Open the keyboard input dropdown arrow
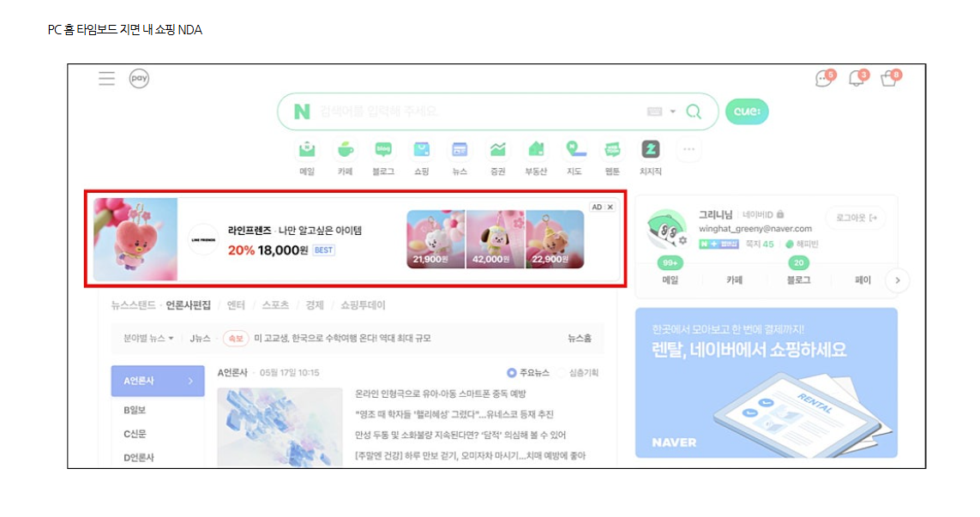Screen dimensions: 980x517 pos(673,111)
